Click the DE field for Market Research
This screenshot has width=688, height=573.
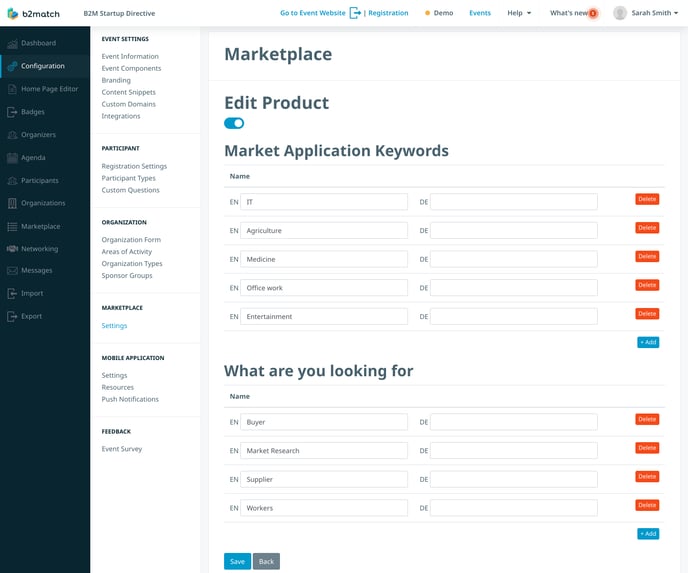click(x=514, y=451)
